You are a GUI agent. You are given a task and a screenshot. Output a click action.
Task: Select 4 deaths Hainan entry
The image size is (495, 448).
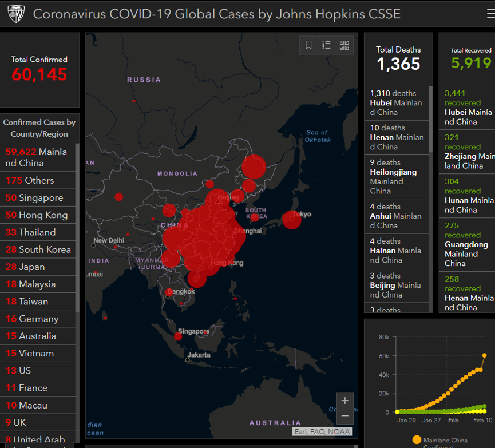(x=397, y=251)
